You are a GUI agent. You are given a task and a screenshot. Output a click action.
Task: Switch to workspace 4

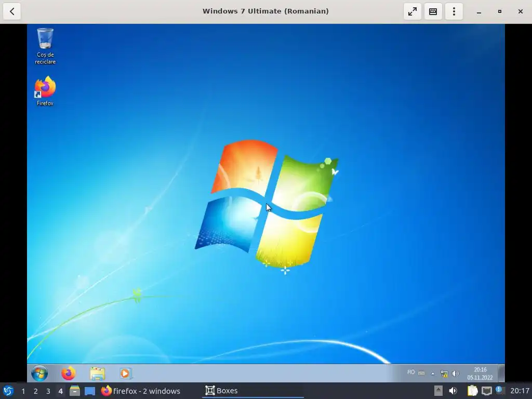tap(60, 391)
